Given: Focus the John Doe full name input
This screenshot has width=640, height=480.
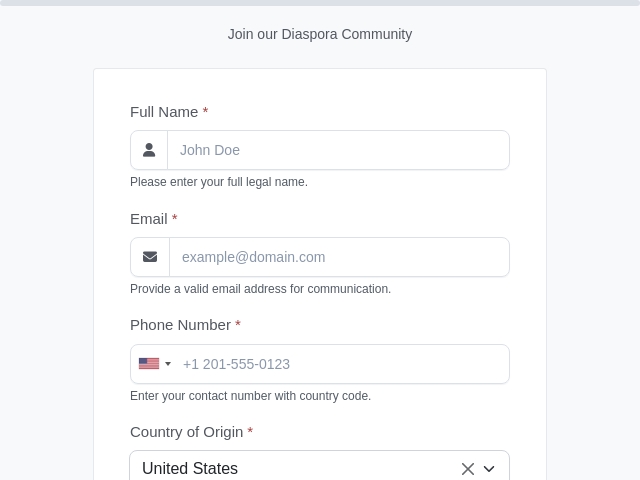Looking at the screenshot, I should coord(338,150).
